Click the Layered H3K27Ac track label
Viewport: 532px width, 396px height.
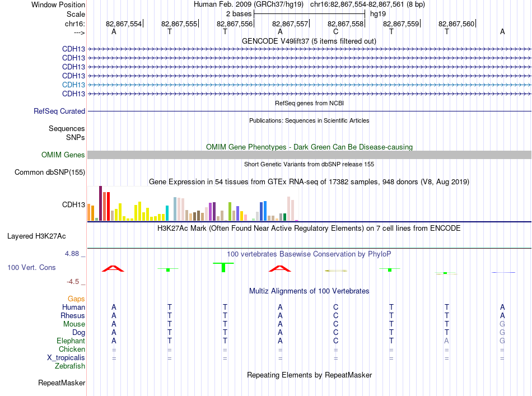36,236
